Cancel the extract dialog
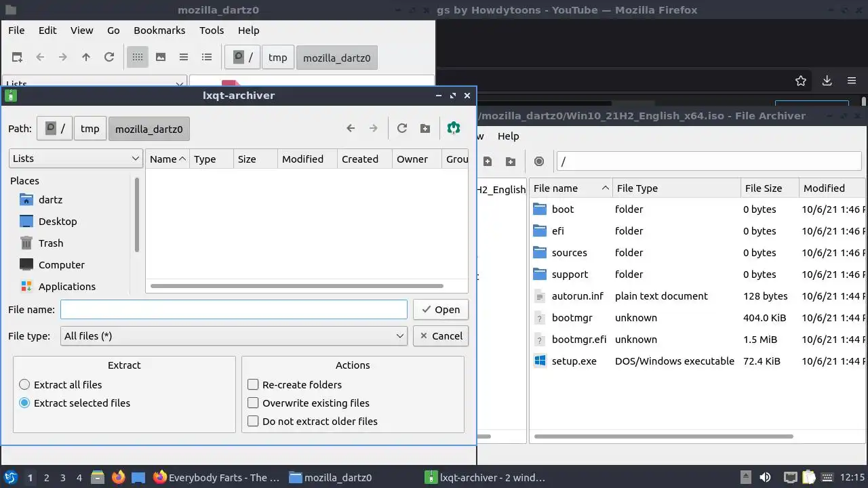Viewport: 868px width, 488px height. pos(441,335)
